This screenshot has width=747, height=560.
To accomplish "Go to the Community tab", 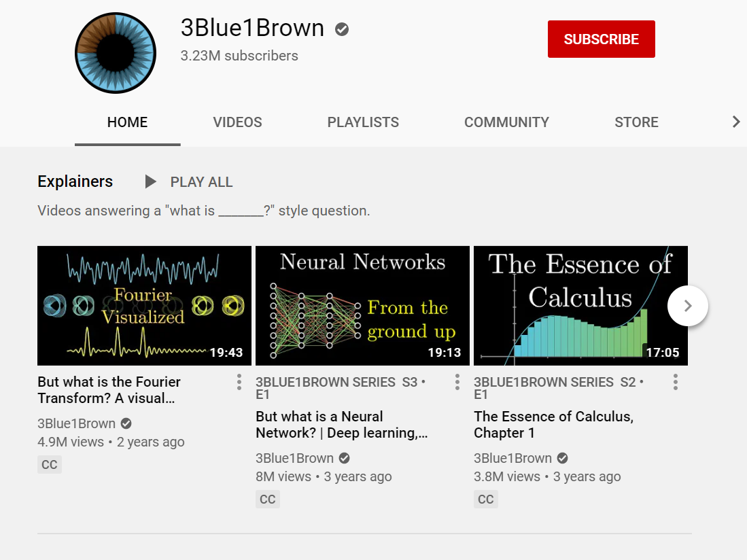I will point(506,122).
